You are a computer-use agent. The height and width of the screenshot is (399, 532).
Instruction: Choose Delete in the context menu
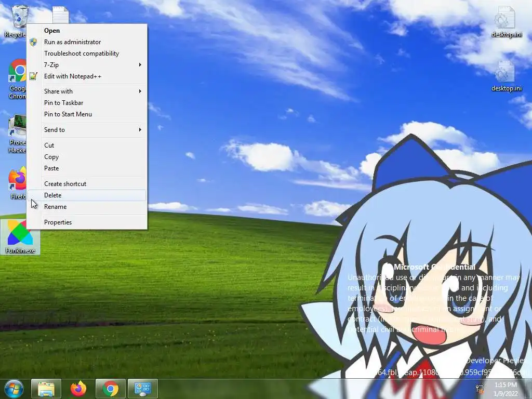(x=87, y=195)
